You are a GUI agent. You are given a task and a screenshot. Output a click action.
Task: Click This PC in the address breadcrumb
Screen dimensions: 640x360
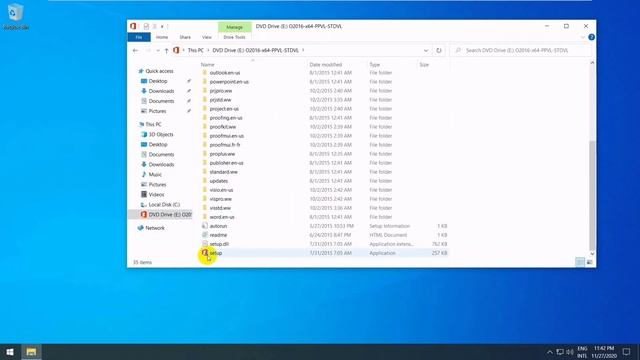(196, 50)
